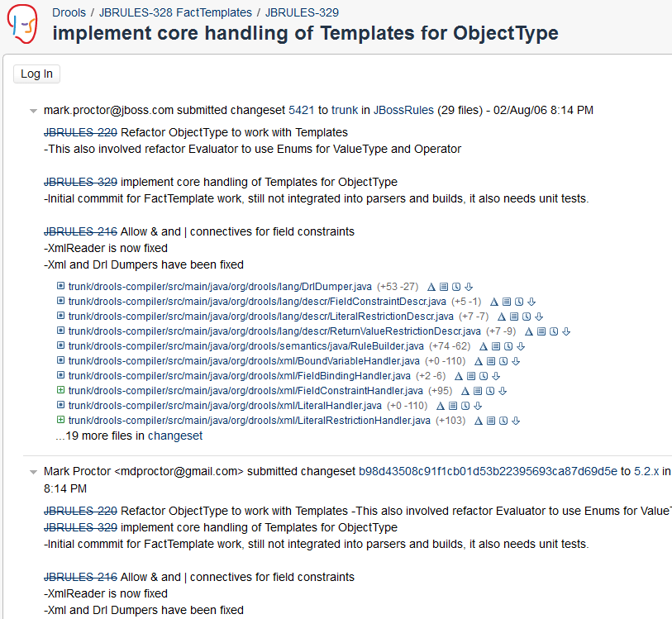Screen dimensions: 672x619
Task: Go to Drools breadcrumb
Action: [69, 12]
